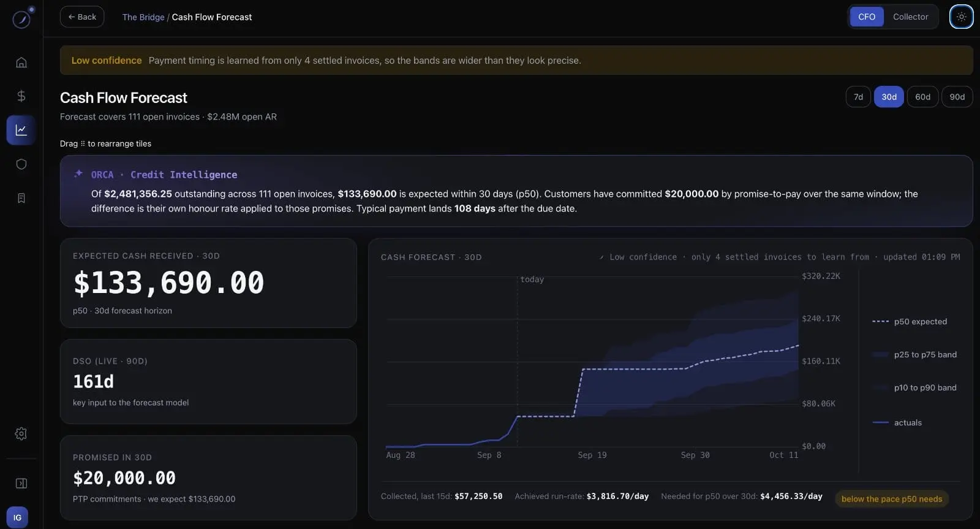980x529 pixels.
Task: Click the Promised in 30D tile label
Action: click(x=112, y=457)
